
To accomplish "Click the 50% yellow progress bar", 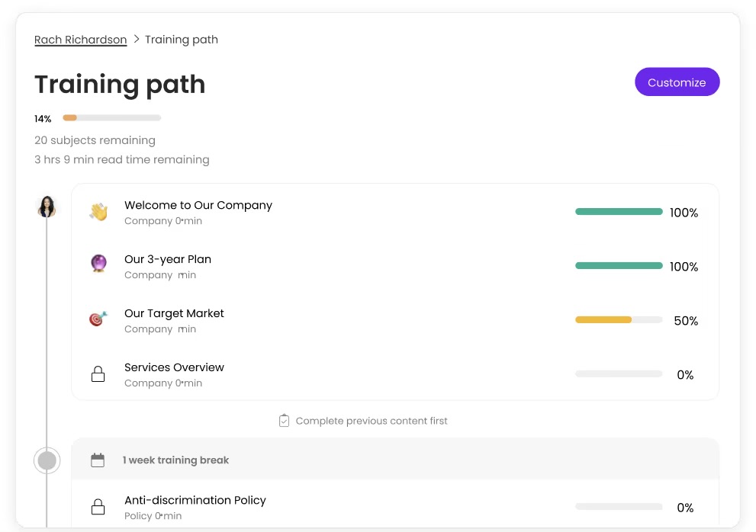I will click(x=618, y=320).
